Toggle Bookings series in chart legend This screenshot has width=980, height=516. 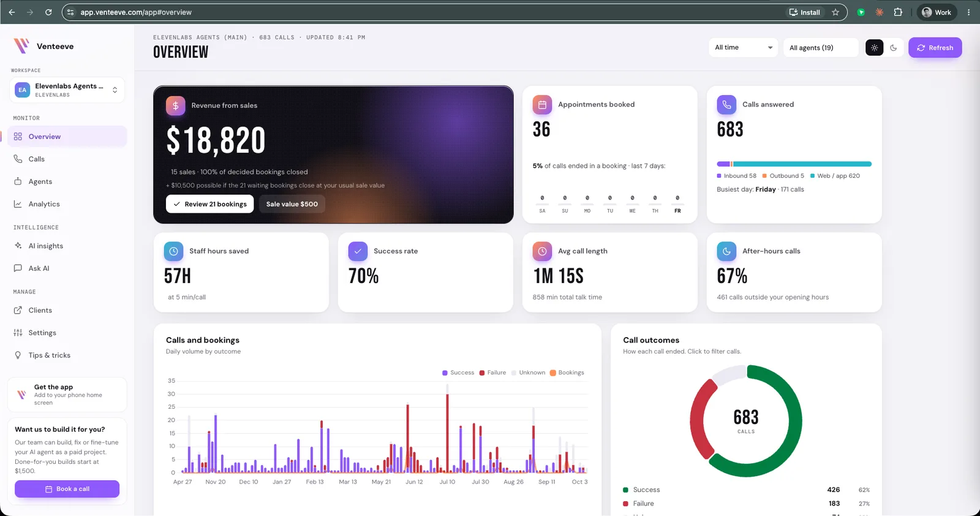tap(567, 373)
